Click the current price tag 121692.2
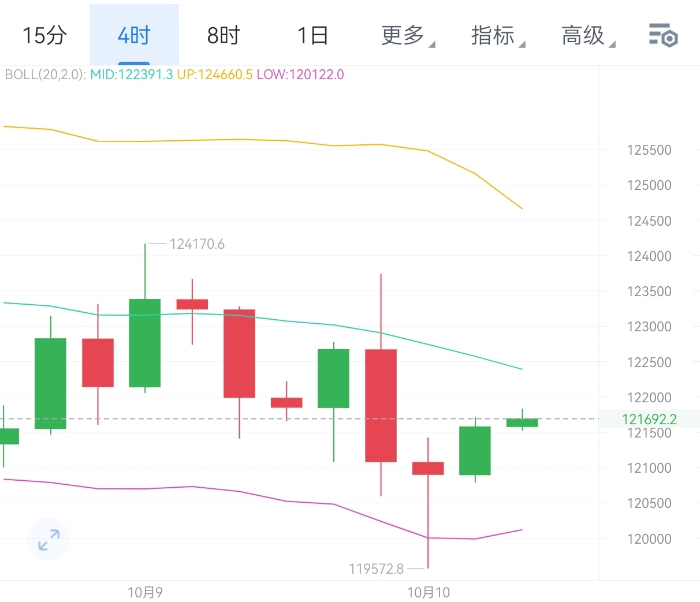Screen dimensions: 700x602 (x=650, y=420)
